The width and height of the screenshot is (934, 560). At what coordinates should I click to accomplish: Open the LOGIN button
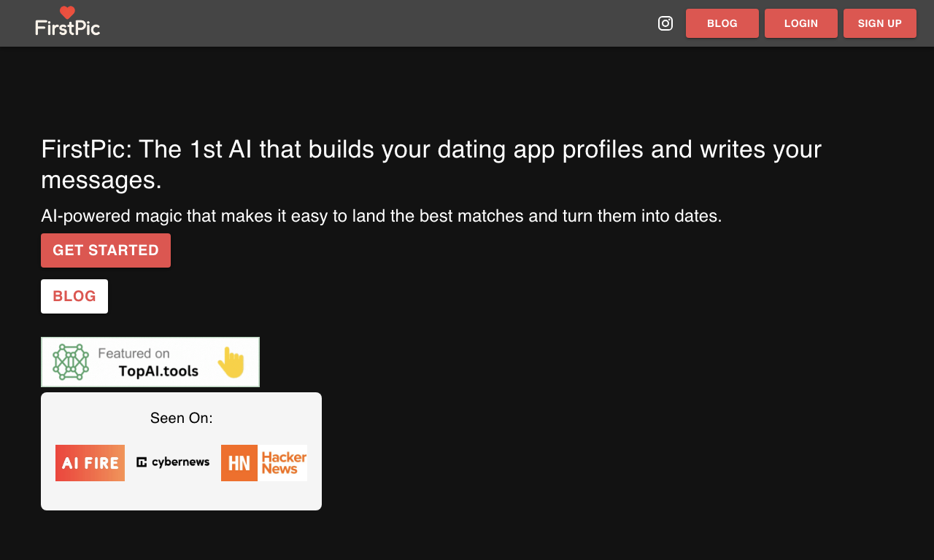[801, 23]
